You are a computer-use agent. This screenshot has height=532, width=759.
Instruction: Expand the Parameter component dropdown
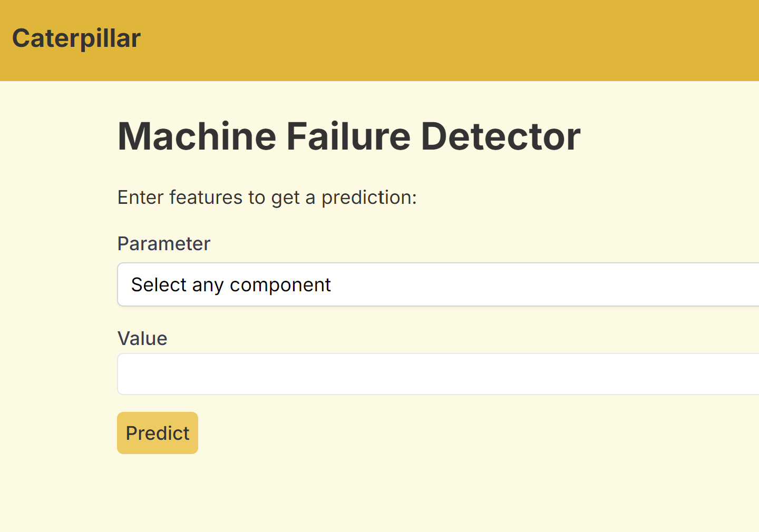[438, 284]
